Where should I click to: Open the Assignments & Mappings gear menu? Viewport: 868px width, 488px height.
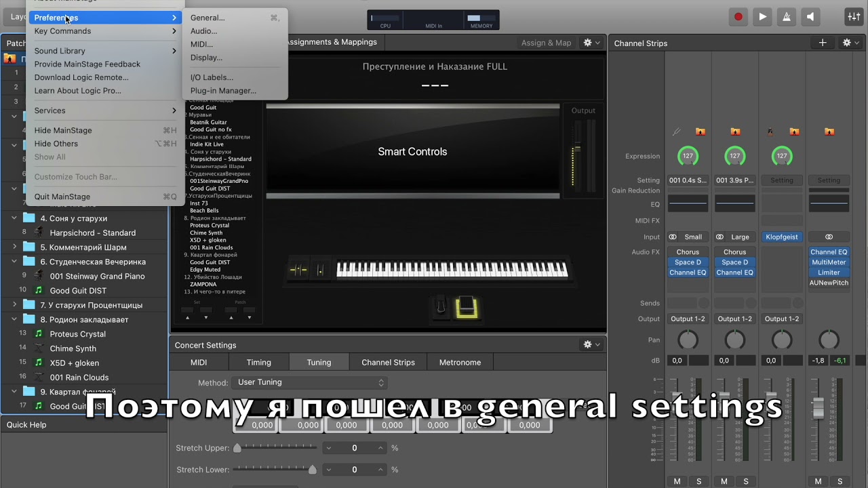[591, 43]
